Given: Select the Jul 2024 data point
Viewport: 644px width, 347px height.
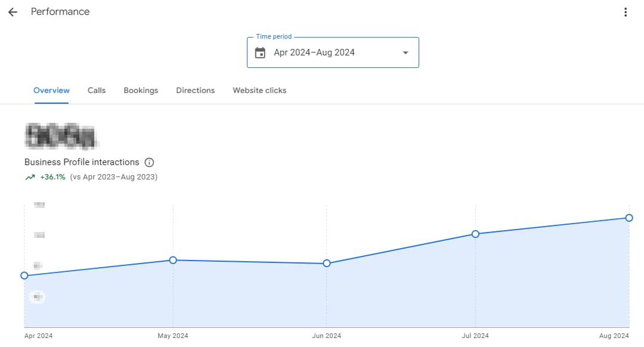Looking at the screenshot, I should pos(475,234).
